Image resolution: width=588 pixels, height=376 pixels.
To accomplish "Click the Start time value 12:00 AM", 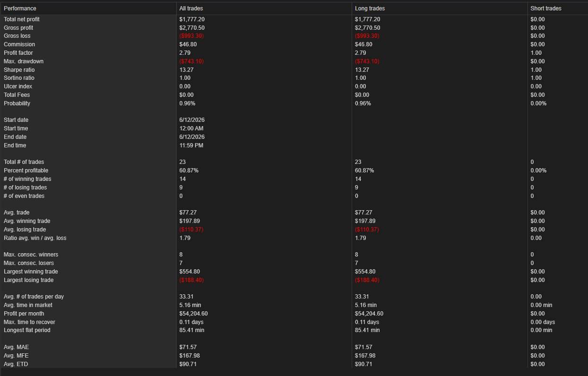I will 192,128.
